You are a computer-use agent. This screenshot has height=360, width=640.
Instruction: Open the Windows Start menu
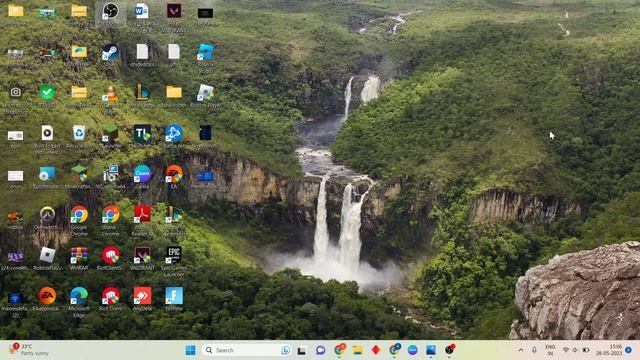[190, 350]
